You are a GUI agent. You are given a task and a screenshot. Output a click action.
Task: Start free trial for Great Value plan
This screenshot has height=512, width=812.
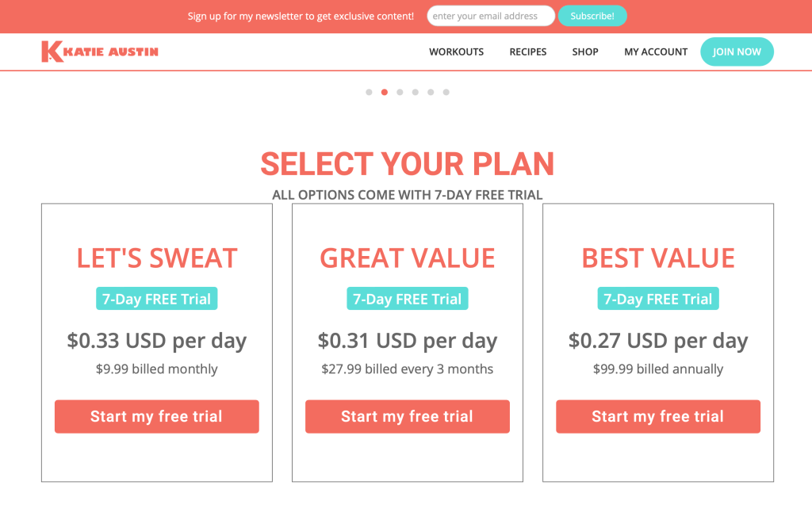tap(407, 416)
